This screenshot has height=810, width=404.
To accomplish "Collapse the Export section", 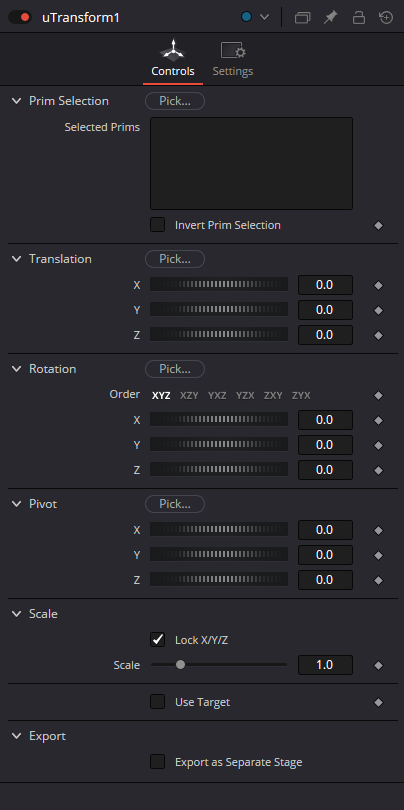I will point(17,736).
